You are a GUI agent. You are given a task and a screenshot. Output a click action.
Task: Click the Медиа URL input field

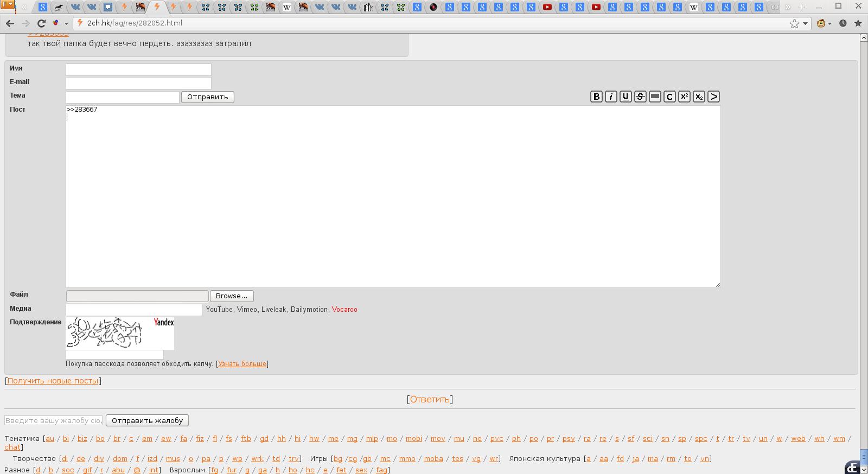pyautogui.click(x=134, y=310)
